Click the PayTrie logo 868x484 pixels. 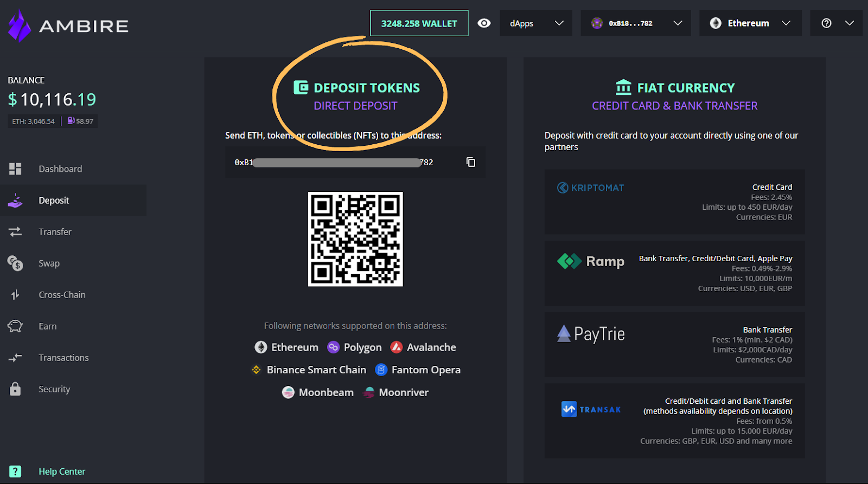click(x=591, y=334)
